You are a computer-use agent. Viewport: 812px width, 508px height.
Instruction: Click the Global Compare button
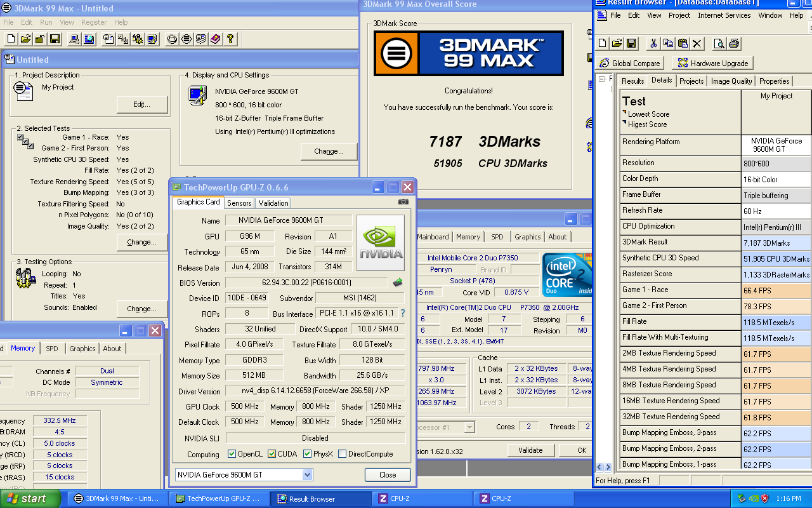[630, 63]
